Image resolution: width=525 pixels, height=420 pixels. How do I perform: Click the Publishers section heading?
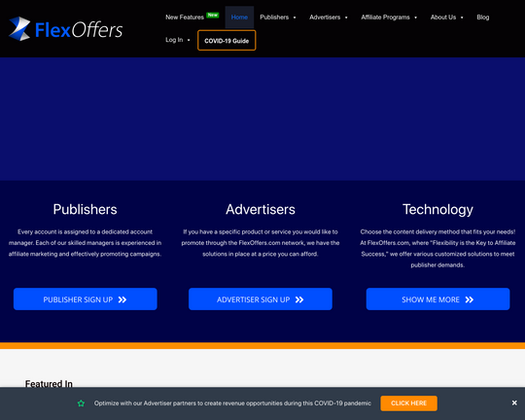85,210
